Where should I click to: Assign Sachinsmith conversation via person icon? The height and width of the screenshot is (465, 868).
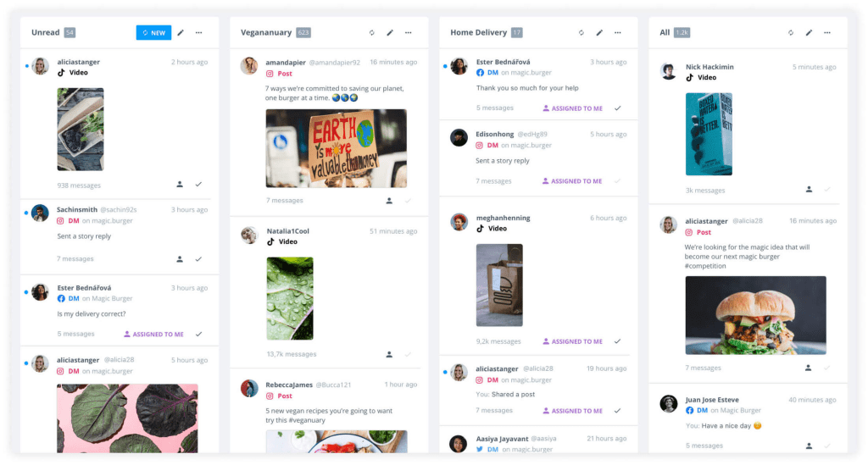coord(180,259)
